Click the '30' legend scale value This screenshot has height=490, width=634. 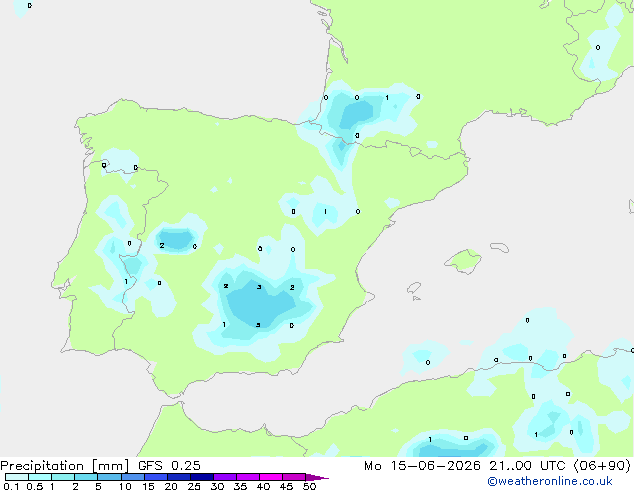[217, 486]
